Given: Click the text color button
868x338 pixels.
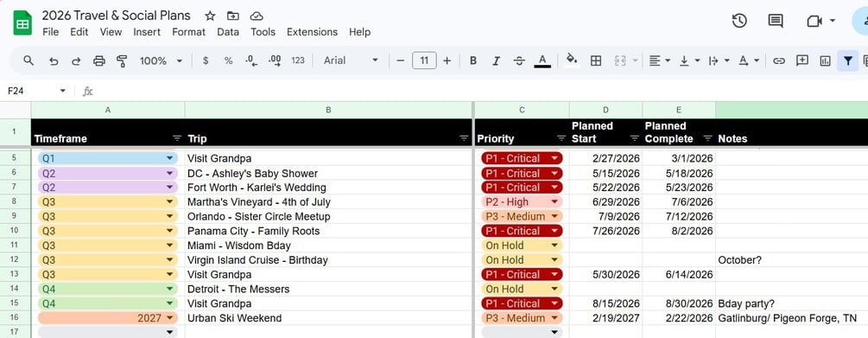Looking at the screenshot, I should [542, 61].
